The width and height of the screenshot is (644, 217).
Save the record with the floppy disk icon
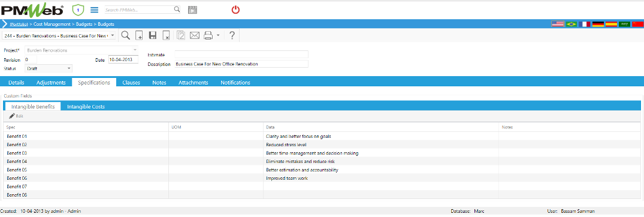pos(153,36)
